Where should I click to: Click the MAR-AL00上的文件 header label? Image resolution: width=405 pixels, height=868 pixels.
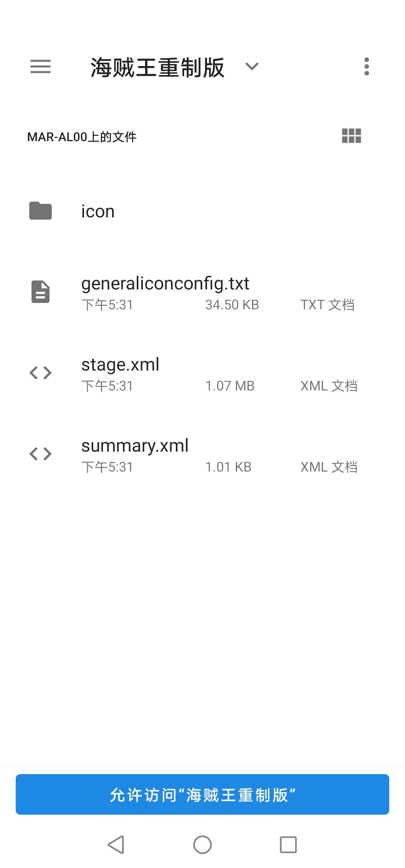82,137
